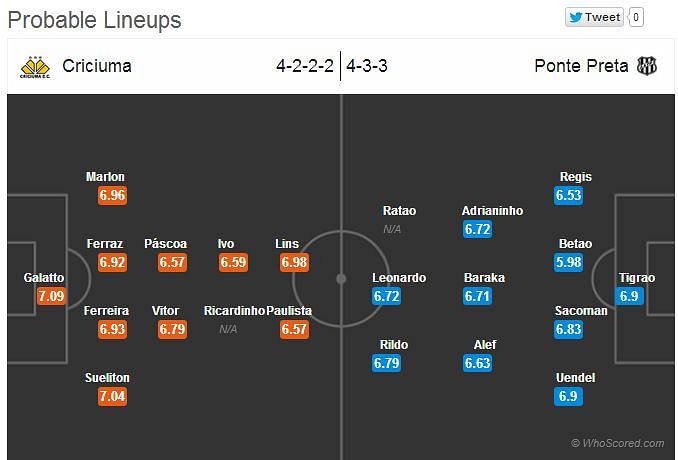
Task: Open Tigrao's 6.9 rating badge
Action: click(629, 296)
